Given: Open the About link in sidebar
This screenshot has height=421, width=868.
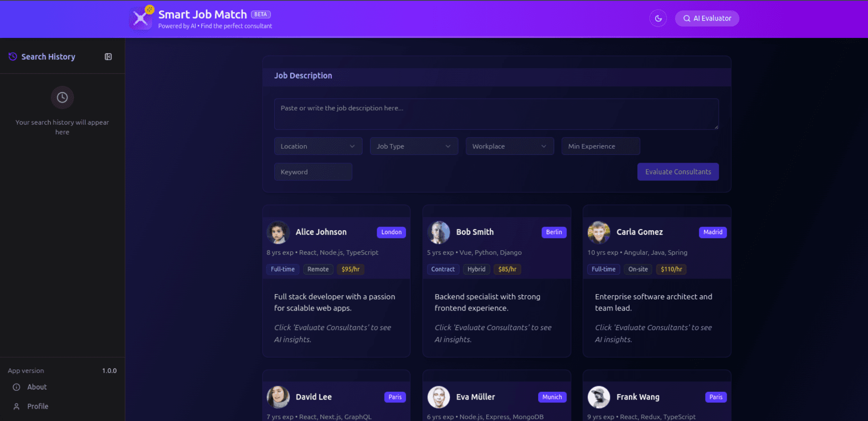Looking at the screenshot, I should 37,387.
